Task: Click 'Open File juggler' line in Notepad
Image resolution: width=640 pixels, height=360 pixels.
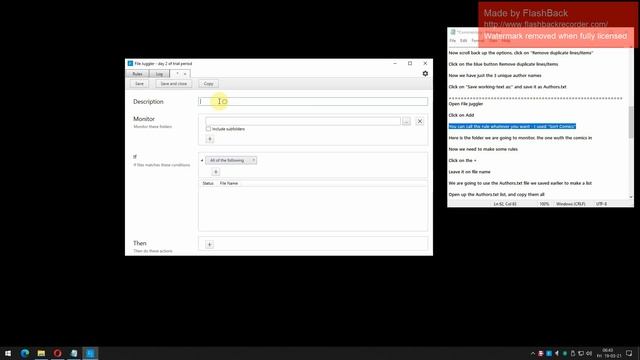Action: tap(466, 104)
